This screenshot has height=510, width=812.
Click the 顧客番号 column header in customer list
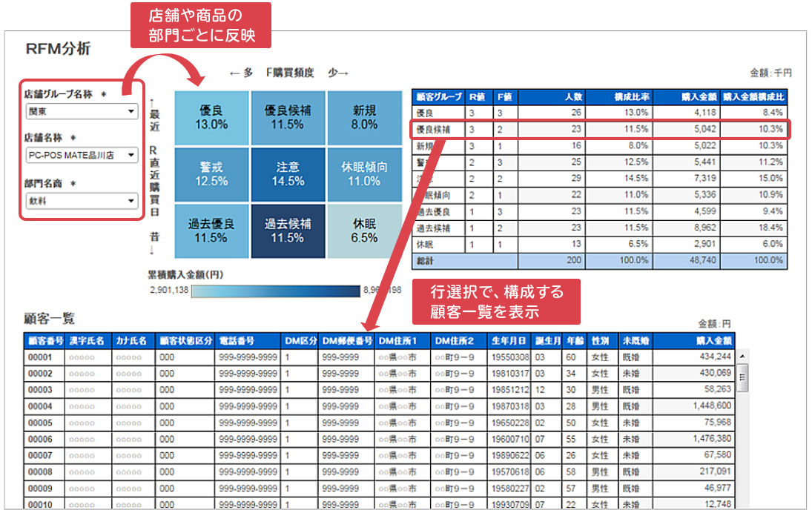(x=44, y=341)
